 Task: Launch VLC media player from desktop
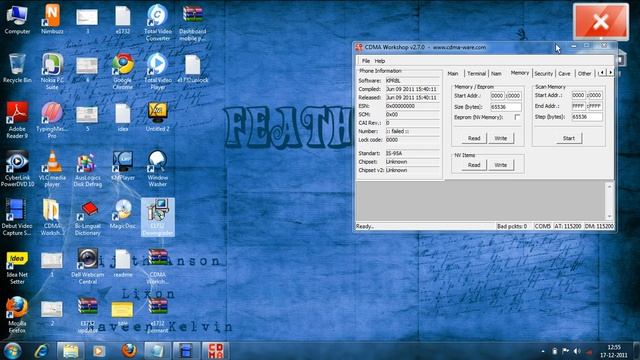click(x=52, y=169)
